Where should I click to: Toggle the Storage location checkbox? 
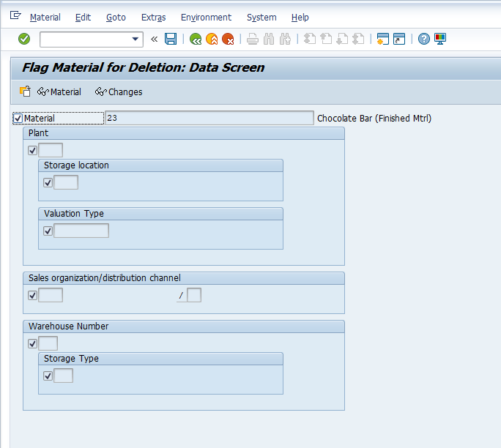coord(48,183)
